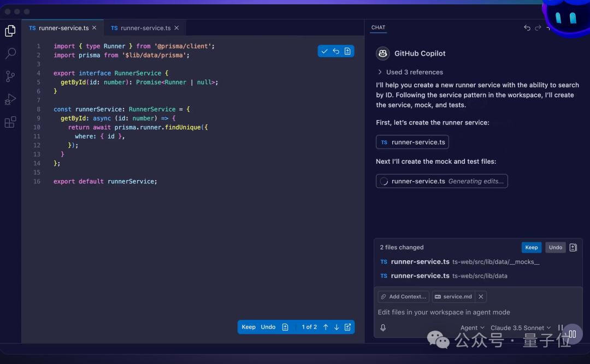Open the Agent mode dropdown
590x364 pixels.
point(471,327)
